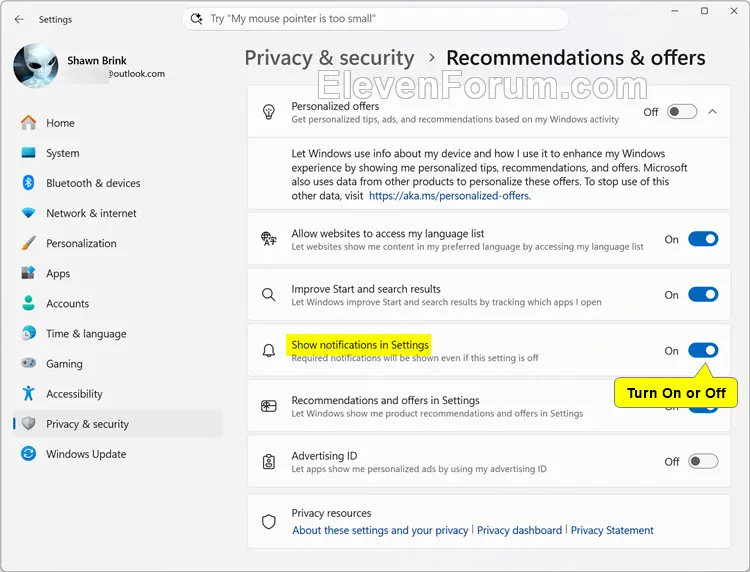Click the Network wifi icon
Image resolution: width=750 pixels, height=572 pixels.
point(29,213)
